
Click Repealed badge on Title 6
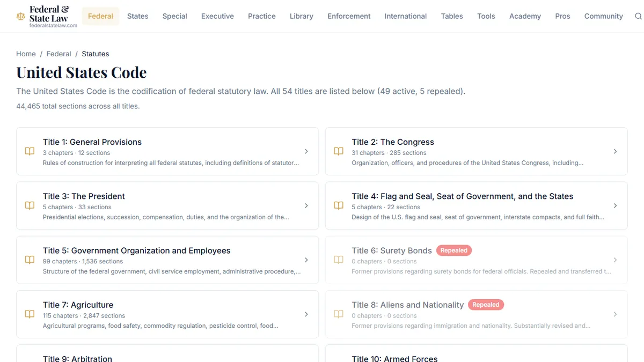[454, 250]
